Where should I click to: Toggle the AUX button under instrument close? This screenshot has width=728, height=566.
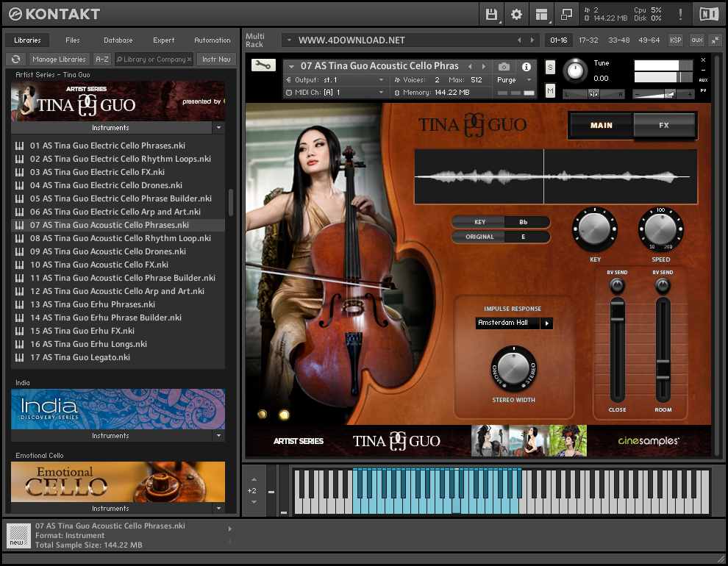tap(703, 80)
